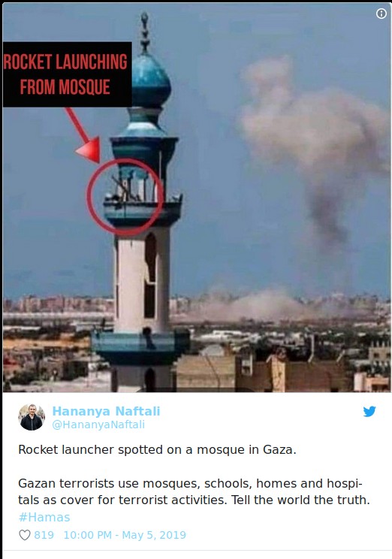Click the @HananyaNaftali handle
392x559 pixels.
tap(98, 425)
